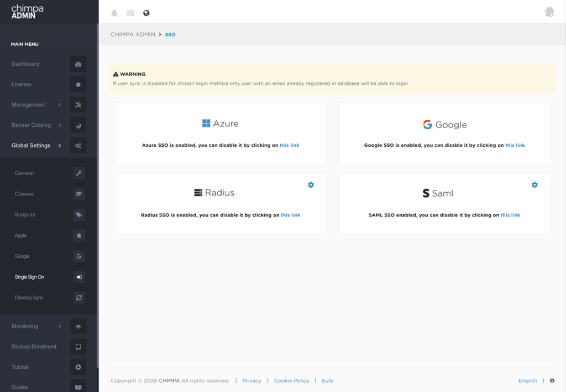Screen dimensions: 566x392
Task: Open the Dashboard menu item
Action: coord(25,64)
